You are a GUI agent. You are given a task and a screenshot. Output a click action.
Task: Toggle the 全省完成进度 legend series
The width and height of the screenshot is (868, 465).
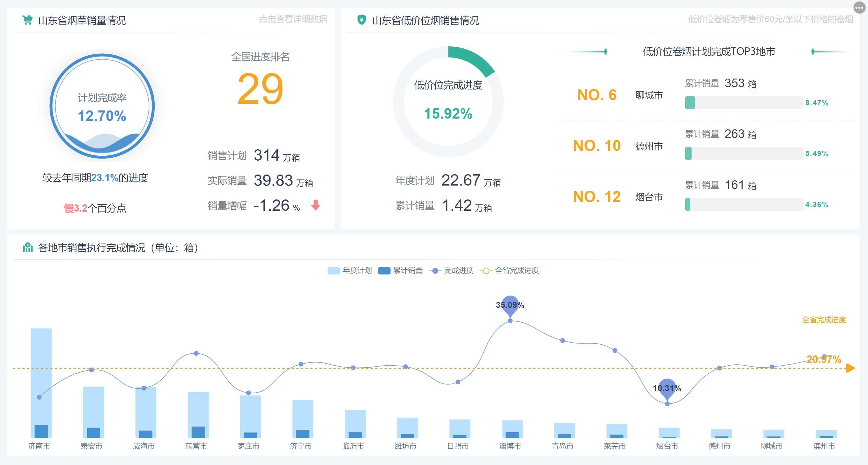pyautogui.click(x=509, y=270)
